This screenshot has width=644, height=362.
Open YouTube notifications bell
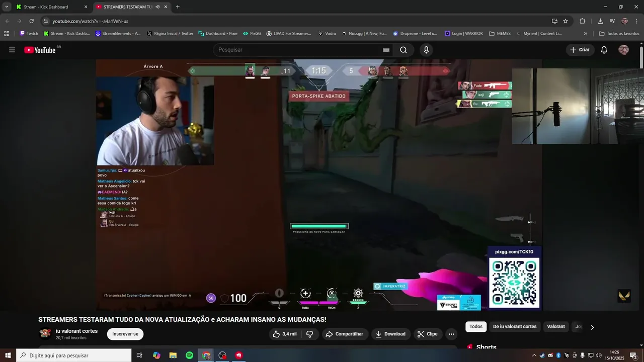pyautogui.click(x=604, y=50)
